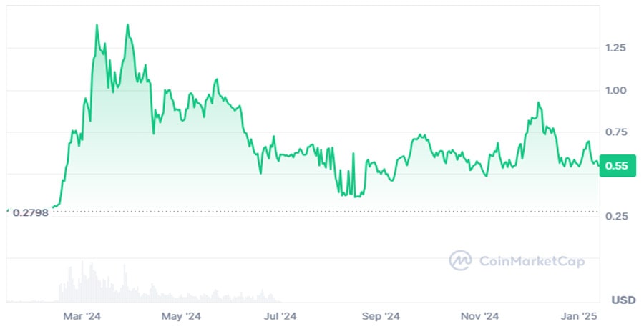Click the 0.25 price axis label
The width and height of the screenshot is (644, 329).
pyautogui.click(x=617, y=216)
